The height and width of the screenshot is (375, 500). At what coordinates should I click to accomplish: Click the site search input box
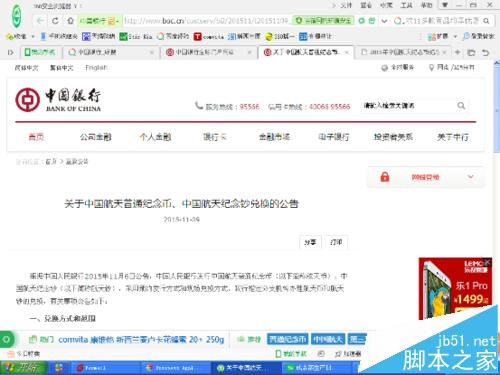tap(408, 106)
